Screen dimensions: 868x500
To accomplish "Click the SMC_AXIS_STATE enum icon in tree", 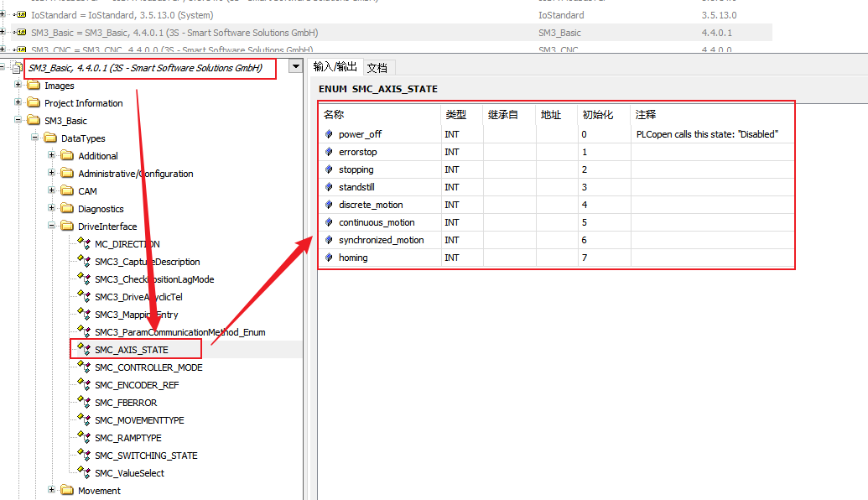I will coord(83,348).
